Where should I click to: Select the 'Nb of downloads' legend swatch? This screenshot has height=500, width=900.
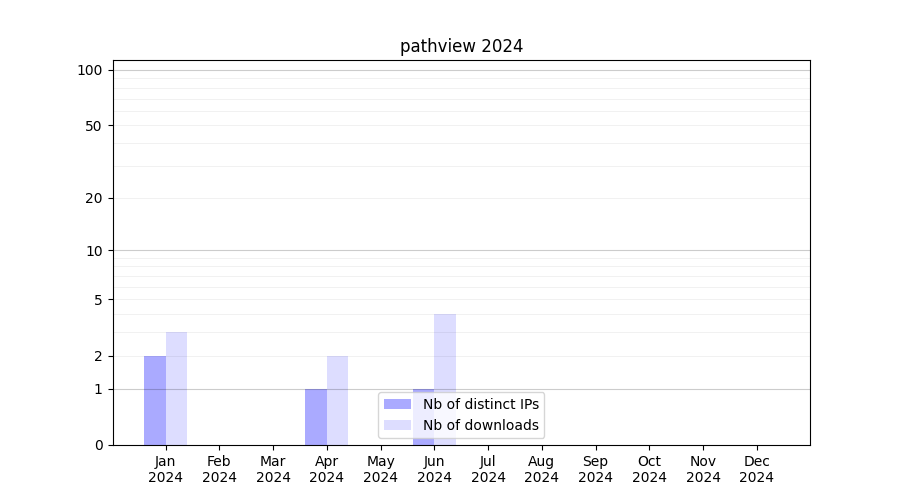397,425
